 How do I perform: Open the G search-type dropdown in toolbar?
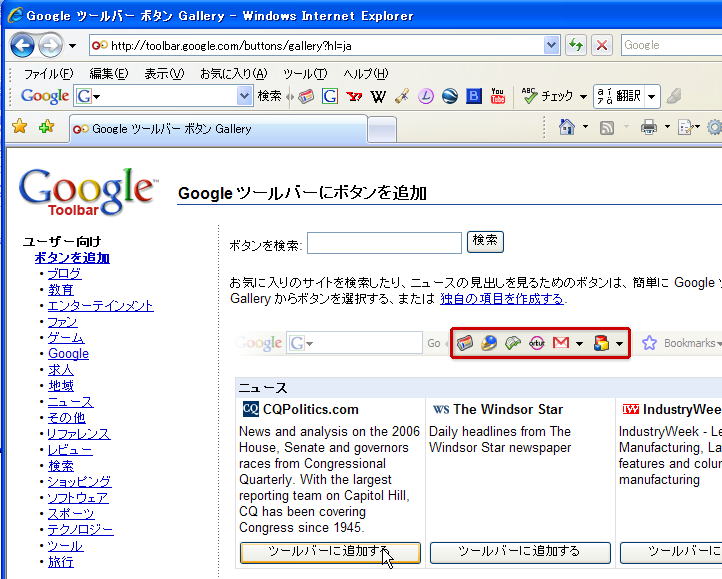[x=87, y=96]
